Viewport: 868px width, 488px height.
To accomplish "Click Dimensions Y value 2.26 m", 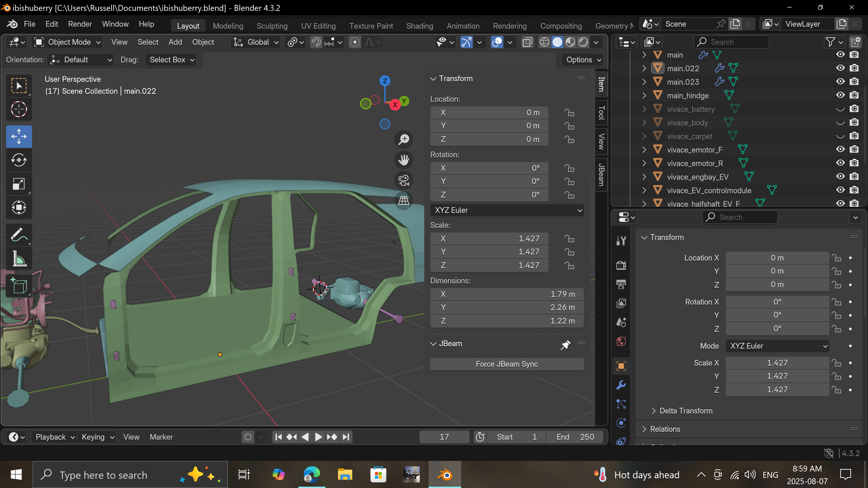I will 507,307.
